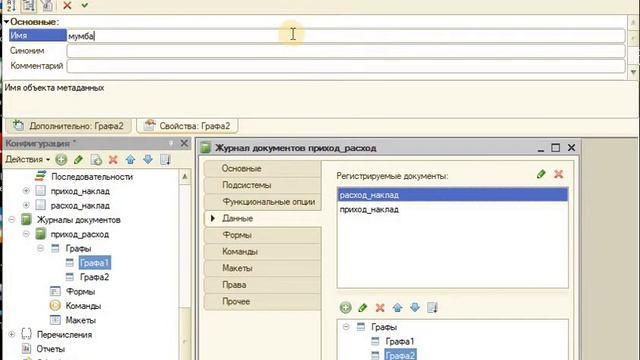This screenshot has height=360, width=640.
Task: Open the Команды section tab
Action: pos(262,252)
